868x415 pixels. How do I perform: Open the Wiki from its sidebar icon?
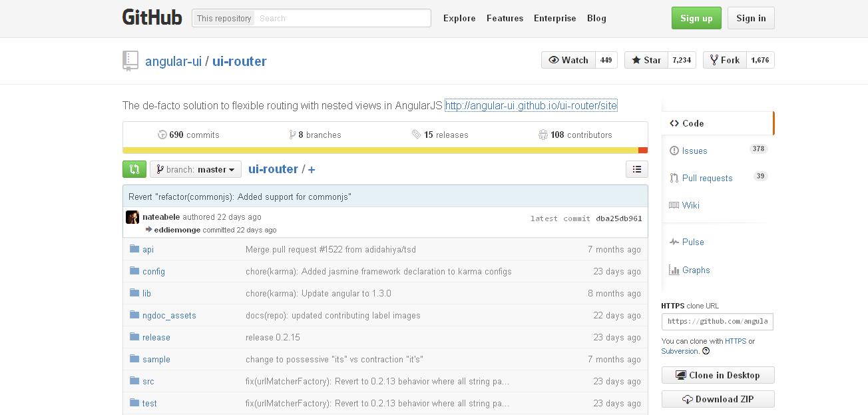[674, 205]
